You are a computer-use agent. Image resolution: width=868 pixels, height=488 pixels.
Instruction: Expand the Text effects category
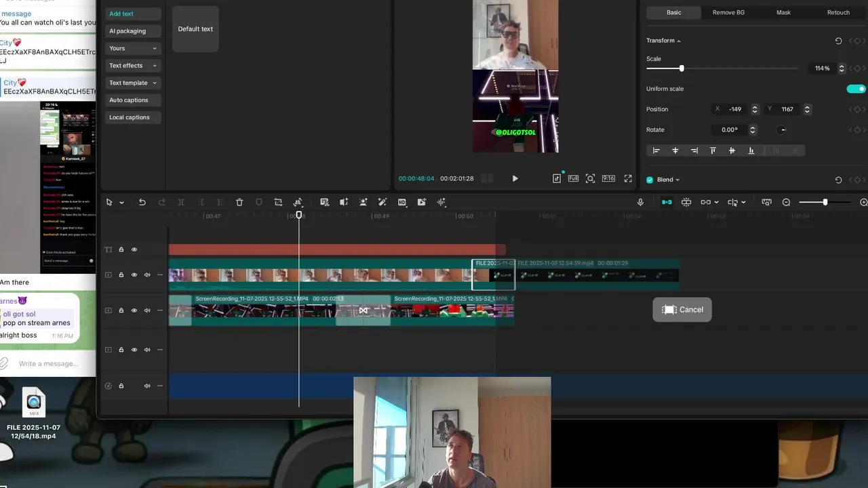click(x=133, y=66)
